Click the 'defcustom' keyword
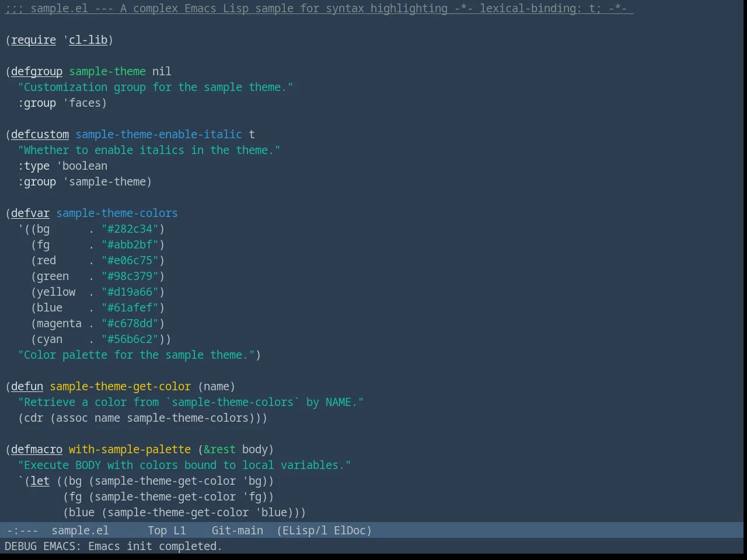Image resolution: width=747 pixels, height=560 pixels. [40, 134]
